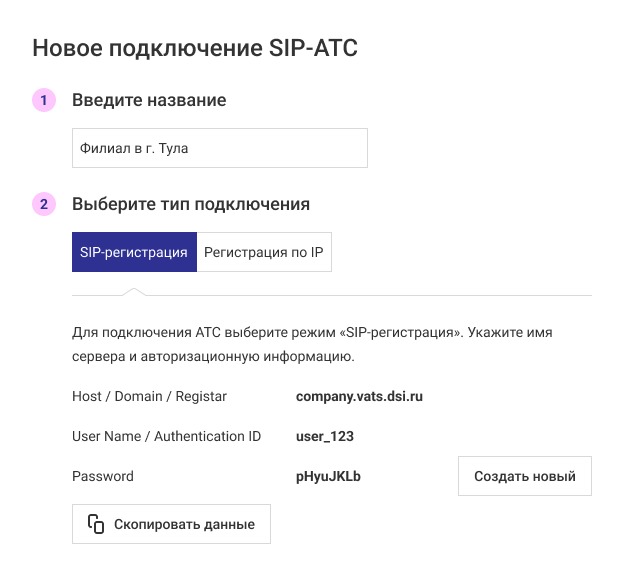The height and width of the screenshot is (568, 624).
Task: Click the Выберите тип подключения heading
Action: click(191, 204)
